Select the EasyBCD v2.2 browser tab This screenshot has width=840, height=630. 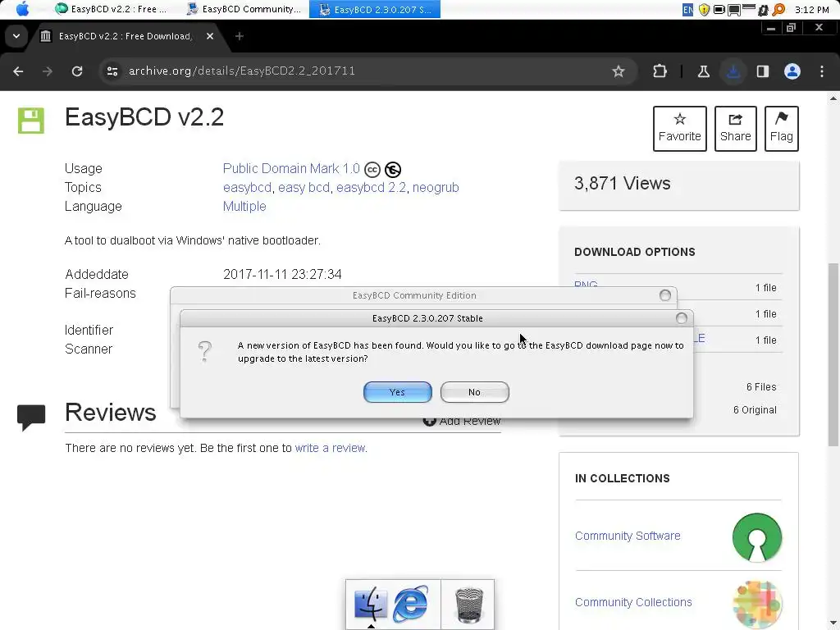[125, 36]
